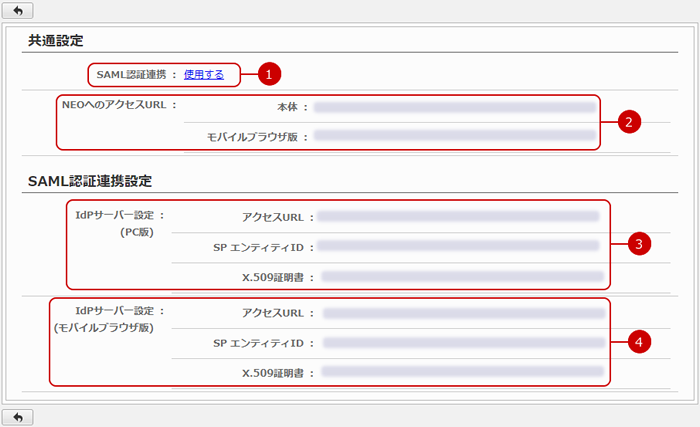Click the back arrow button at bottom
700x427 pixels.
18,416
